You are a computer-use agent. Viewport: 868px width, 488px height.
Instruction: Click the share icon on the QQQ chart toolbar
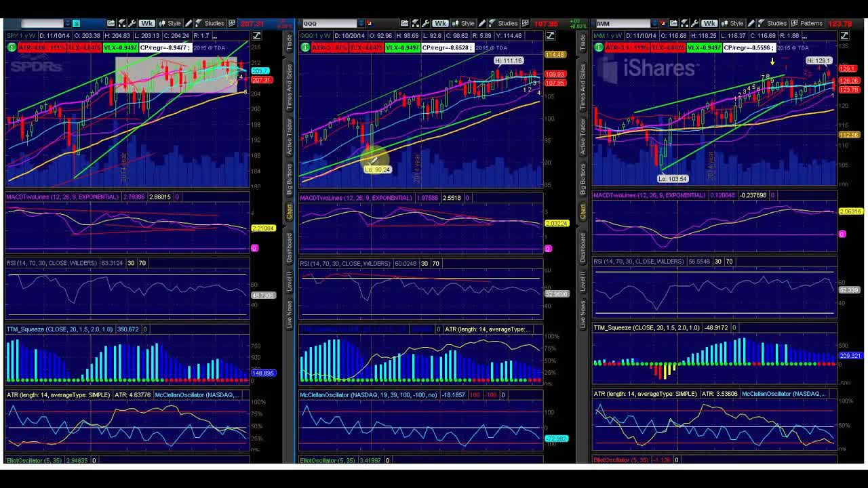[x=404, y=23]
